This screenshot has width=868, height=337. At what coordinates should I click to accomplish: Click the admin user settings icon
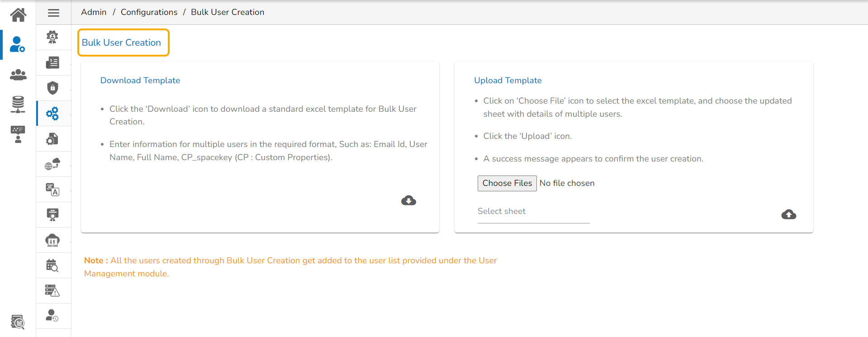pos(18,44)
